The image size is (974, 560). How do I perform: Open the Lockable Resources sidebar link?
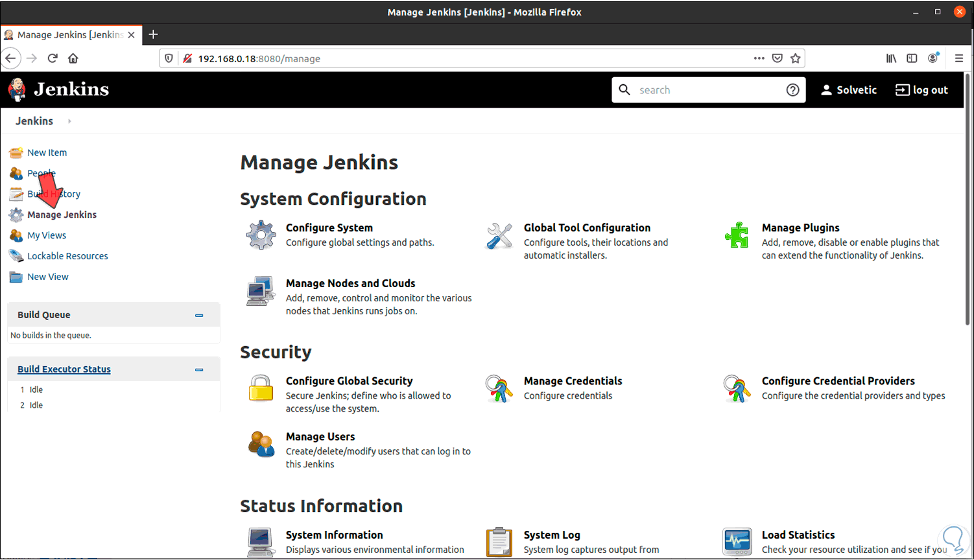click(67, 256)
